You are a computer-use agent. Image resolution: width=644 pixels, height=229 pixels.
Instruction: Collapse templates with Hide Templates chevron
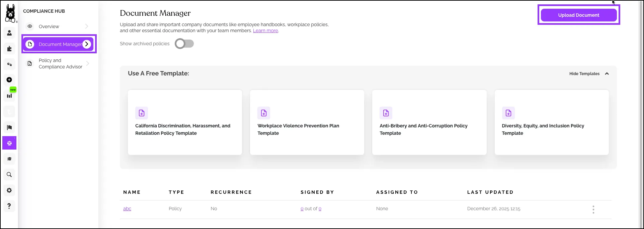(607, 74)
